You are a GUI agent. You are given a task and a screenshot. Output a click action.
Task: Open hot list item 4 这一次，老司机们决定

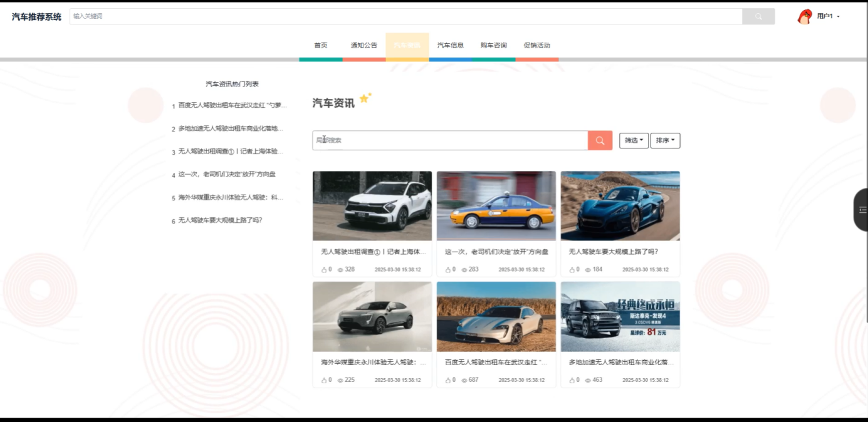(227, 175)
